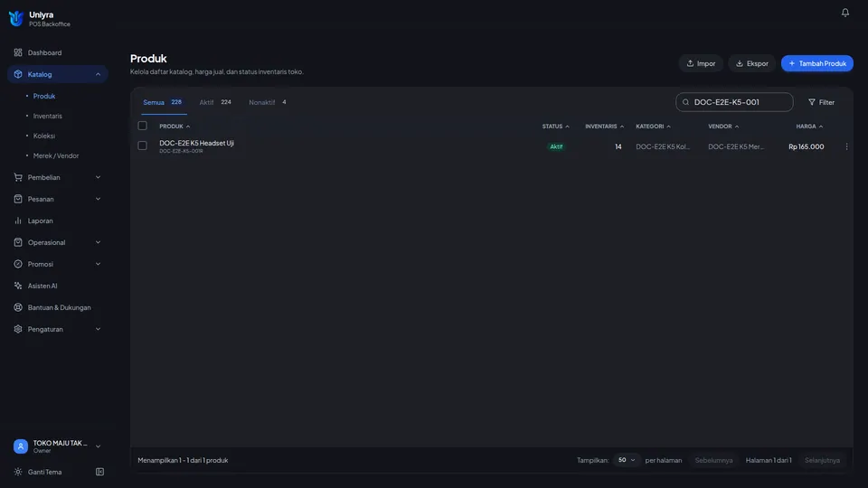Expand the Promosi menu chevron

98,264
